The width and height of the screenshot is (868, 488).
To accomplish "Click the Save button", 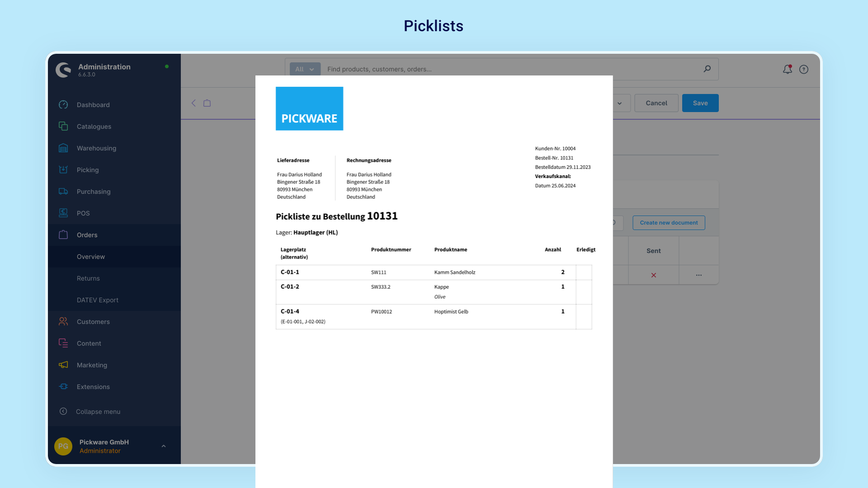I will click(700, 103).
